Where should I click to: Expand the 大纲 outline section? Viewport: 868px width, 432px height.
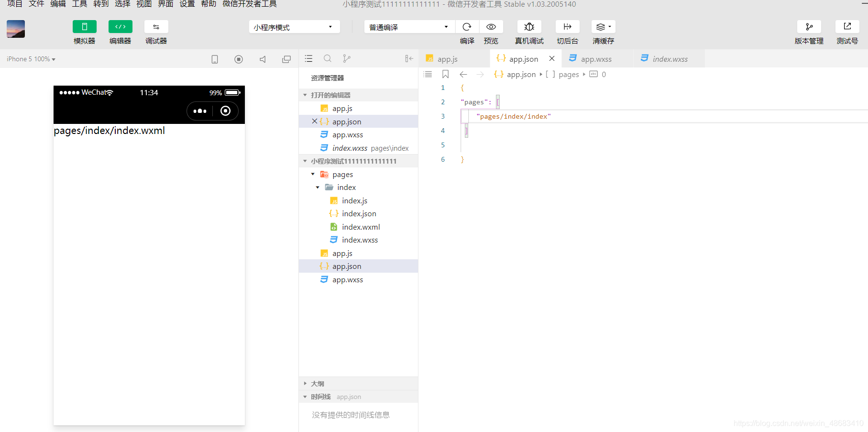tap(359, 383)
